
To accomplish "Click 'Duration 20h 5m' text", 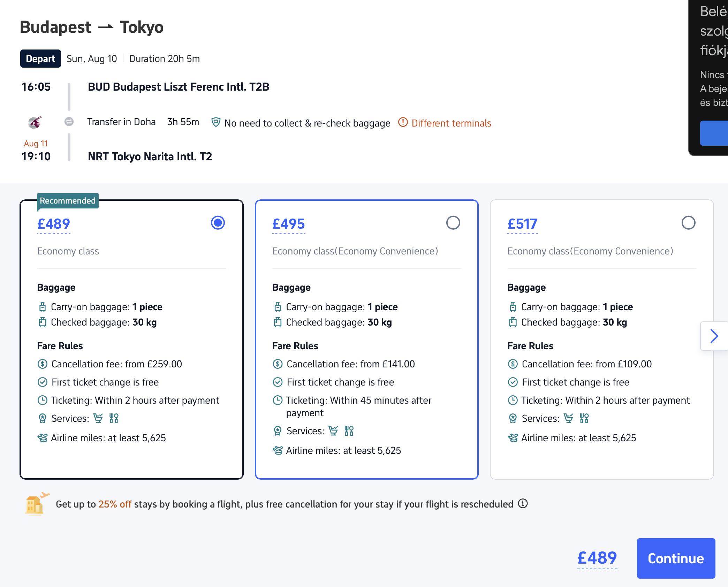I will click(x=164, y=59).
